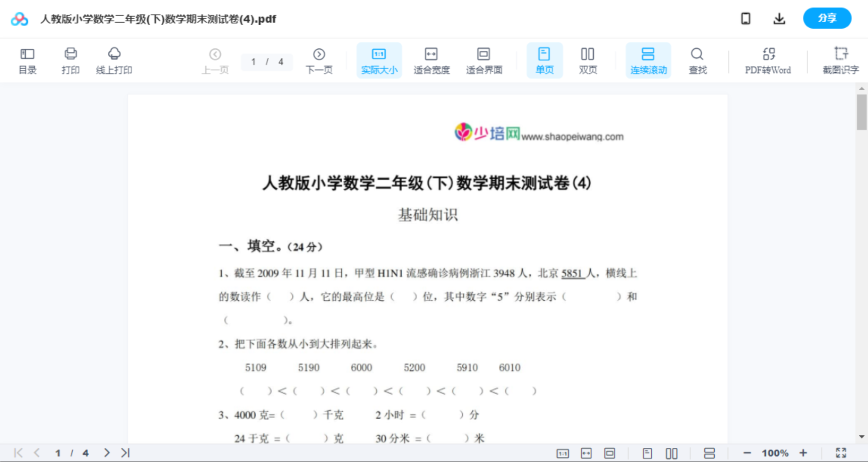The width and height of the screenshot is (868, 462).
Task: Enable 适合宽度 fit-width mode
Action: pyautogui.click(x=431, y=60)
